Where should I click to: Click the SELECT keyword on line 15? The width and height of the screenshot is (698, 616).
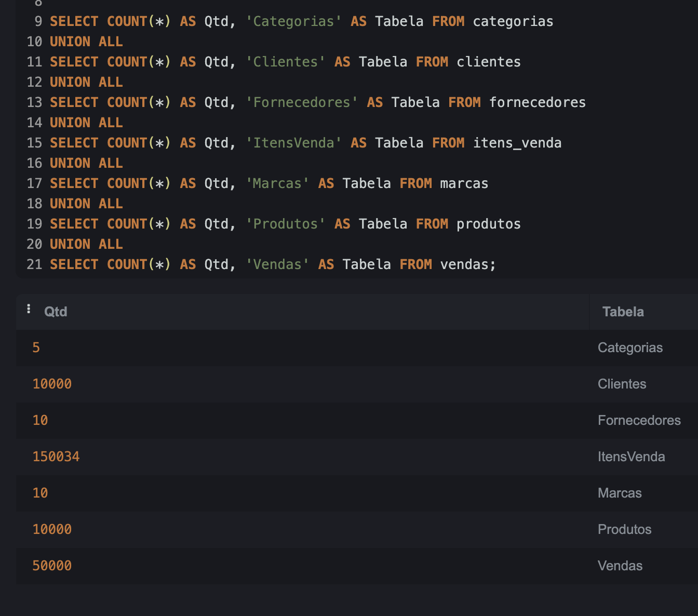click(x=74, y=143)
